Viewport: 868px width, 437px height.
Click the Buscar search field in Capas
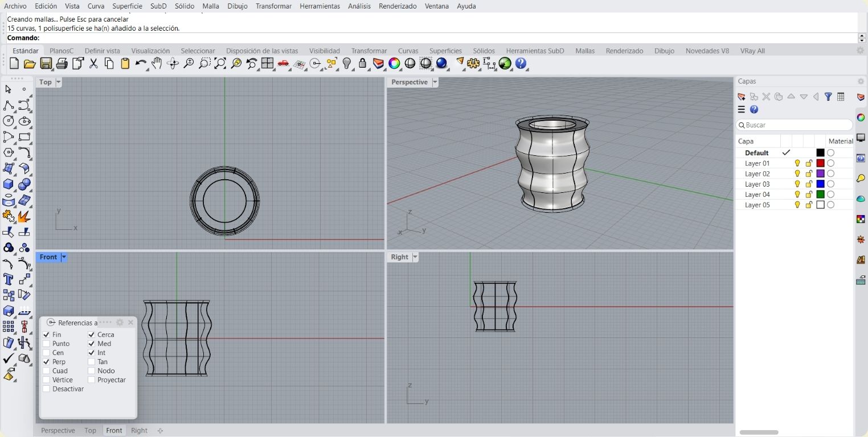pos(795,125)
